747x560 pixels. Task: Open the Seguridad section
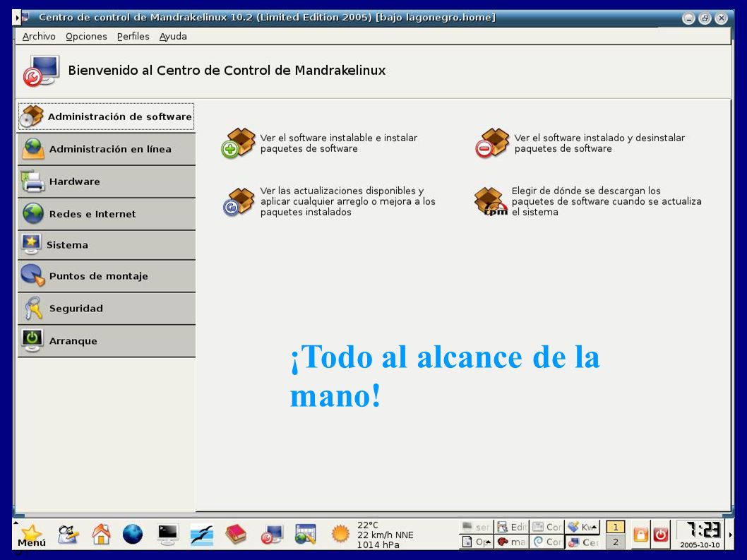106,309
